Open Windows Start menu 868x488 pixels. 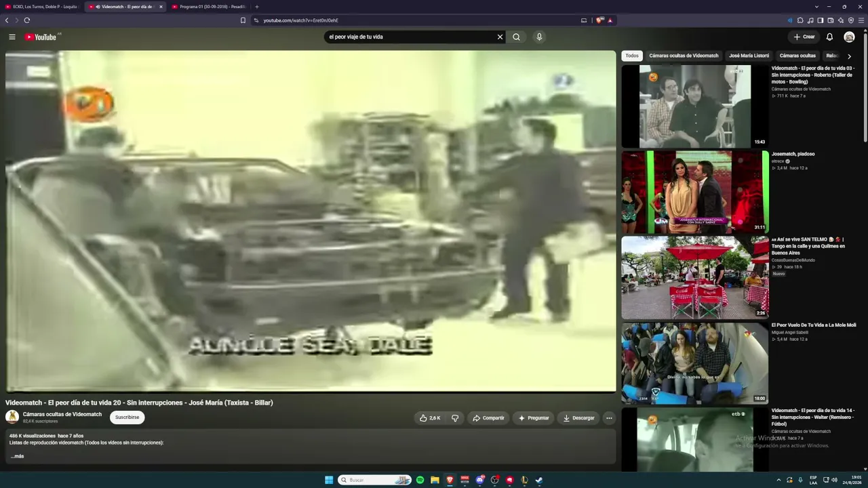[329, 480]
